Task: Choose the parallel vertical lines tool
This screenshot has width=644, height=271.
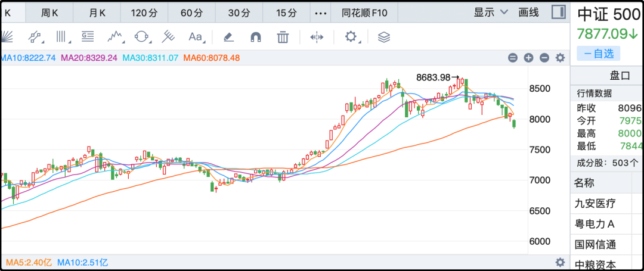Action: click(61, 37)
